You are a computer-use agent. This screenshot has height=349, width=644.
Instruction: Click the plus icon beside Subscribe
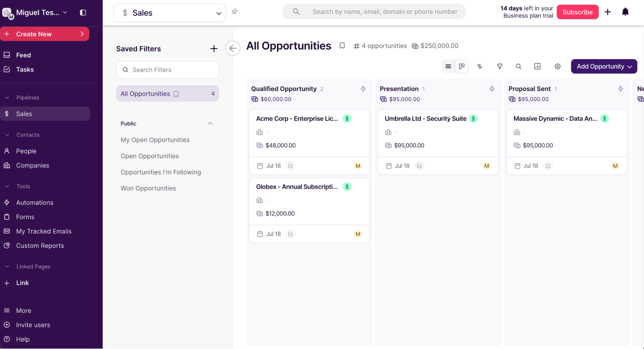[x=608, y=12]
